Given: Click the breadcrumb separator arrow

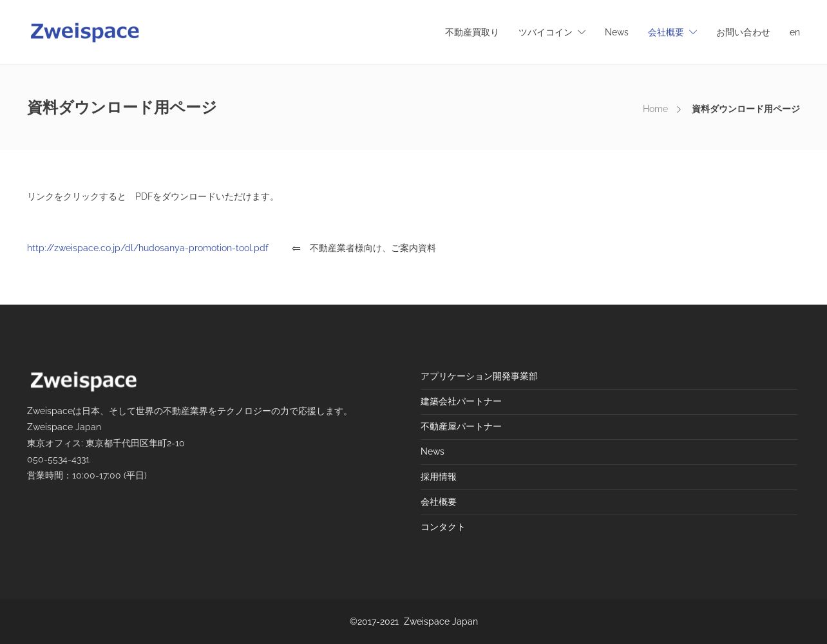Looking at the screenshot, I should click(679, 109).
